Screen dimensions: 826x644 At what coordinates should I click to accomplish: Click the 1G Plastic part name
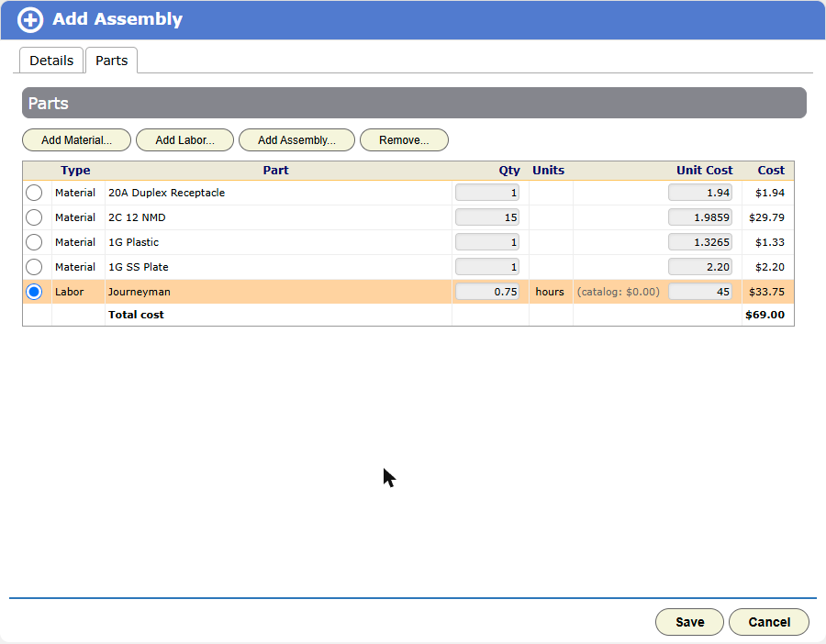pyautogui.click(x=133, y=242)
